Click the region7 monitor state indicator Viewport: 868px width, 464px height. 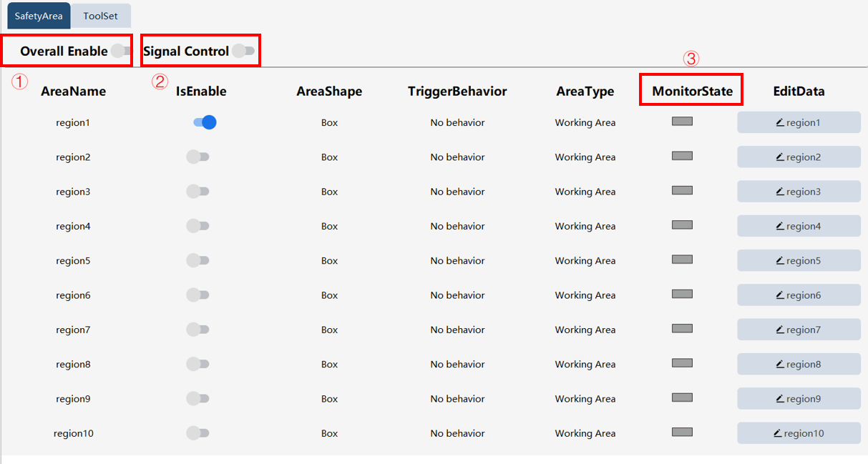[682, 328]
